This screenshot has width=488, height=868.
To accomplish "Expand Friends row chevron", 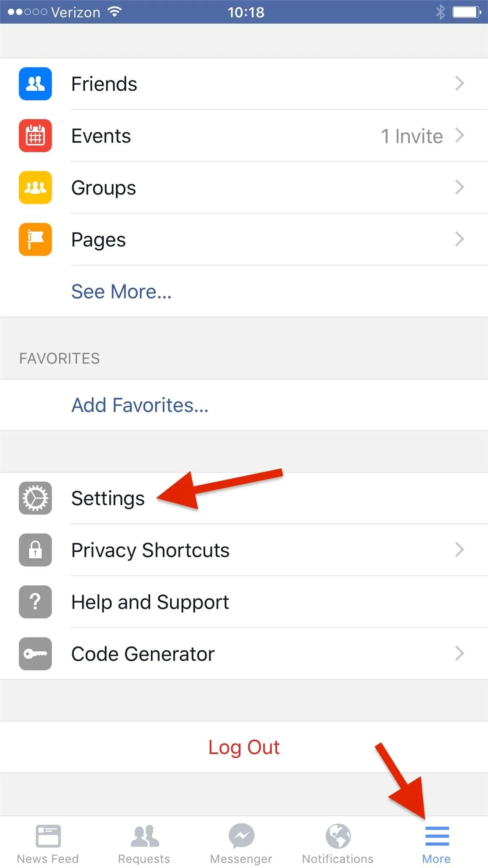I will click(460, 83).
